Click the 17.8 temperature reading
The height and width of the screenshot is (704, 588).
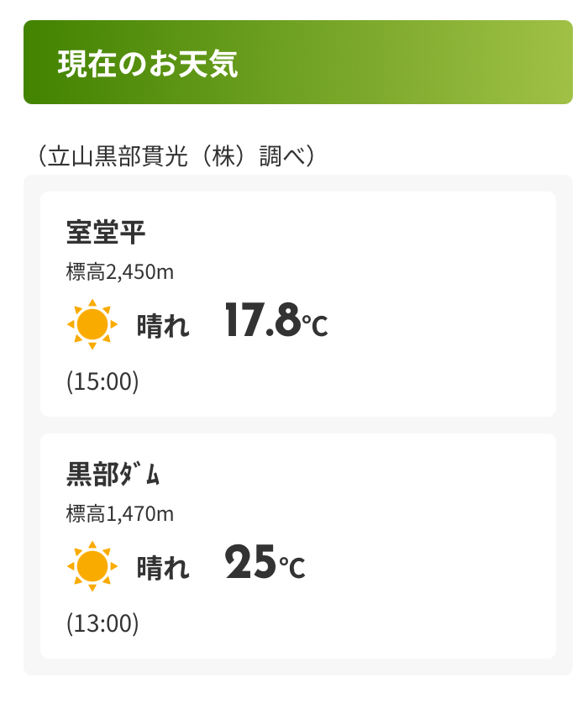[x=262, y=320]
